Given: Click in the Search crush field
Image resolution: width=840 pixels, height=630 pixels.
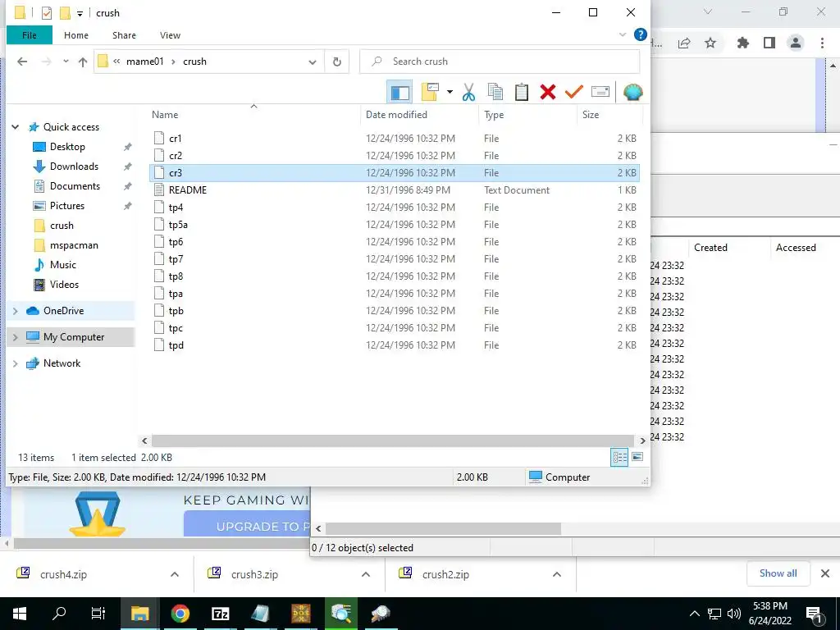Looking at the screenshot, I should coord(500,62).
